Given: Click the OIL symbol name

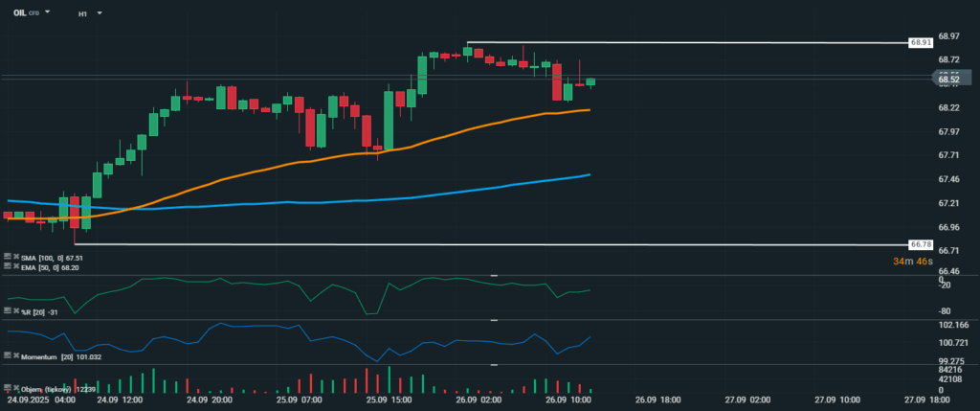Looking at the screenshot, I should [x=19, y=14].
